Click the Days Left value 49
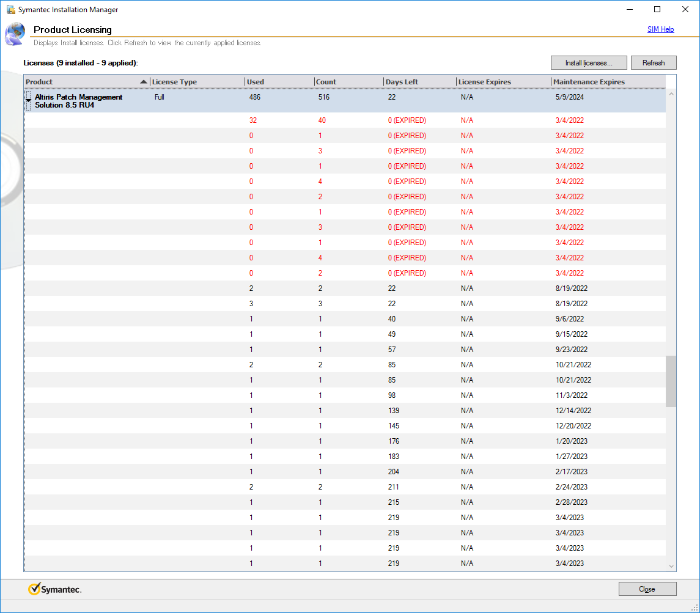The height and width of the screenshot is (613, 700). [392, 334]
